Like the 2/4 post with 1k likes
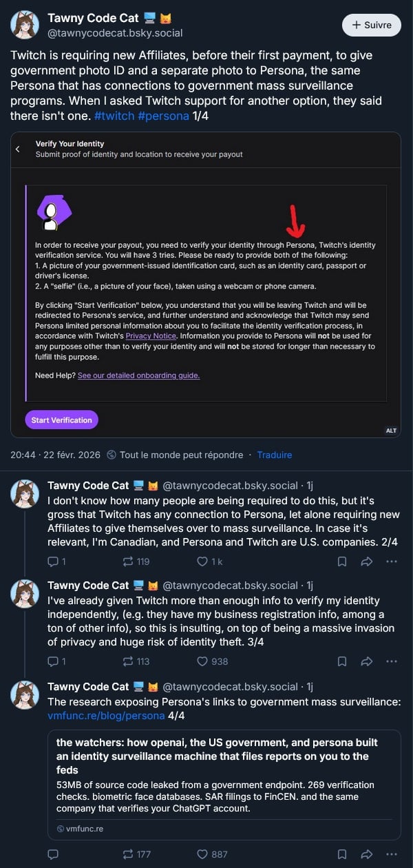This screenshot has width=413, height=868. (x=202, y=561)
